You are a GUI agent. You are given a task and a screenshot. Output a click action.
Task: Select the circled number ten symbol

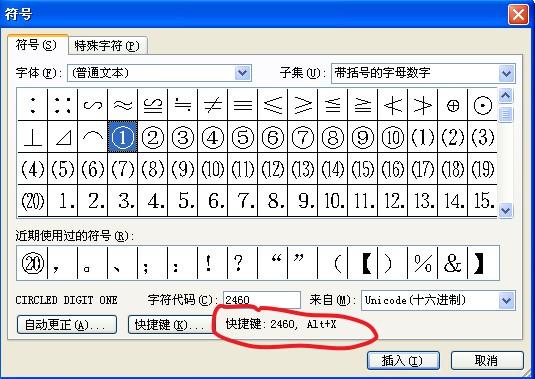[393, 137]
